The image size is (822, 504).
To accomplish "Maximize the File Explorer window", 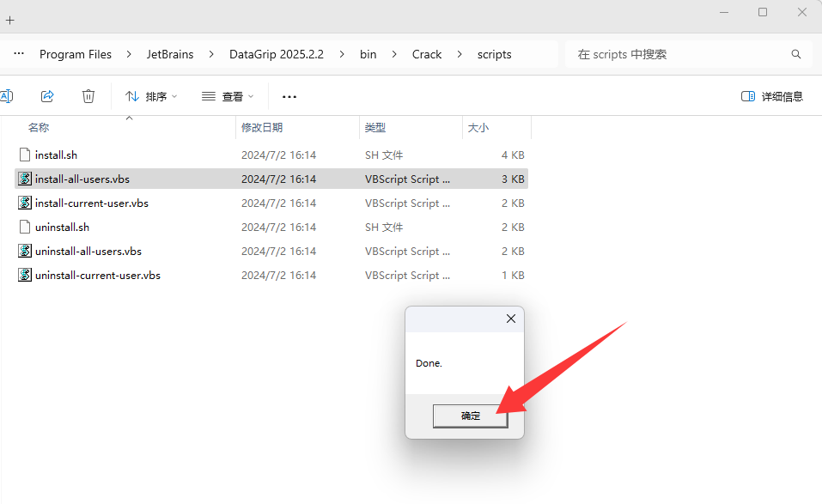I will coord(763,12).
